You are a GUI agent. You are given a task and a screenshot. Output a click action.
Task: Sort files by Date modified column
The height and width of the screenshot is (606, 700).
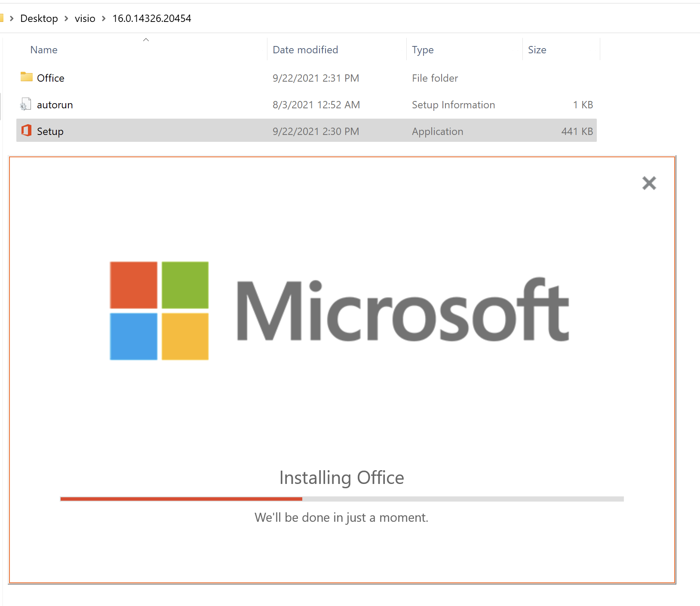tap(305, 50)
